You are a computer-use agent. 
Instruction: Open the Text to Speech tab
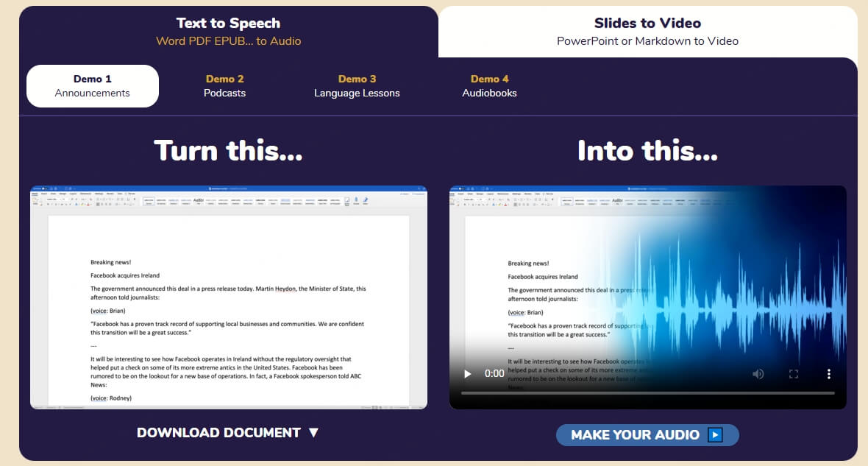(x=228, y=32)
